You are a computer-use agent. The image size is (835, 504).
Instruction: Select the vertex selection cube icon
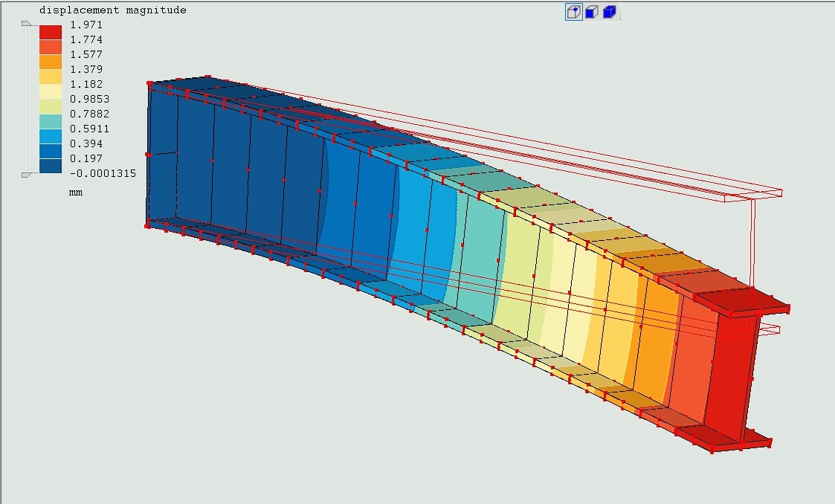[x=574, y=12]
